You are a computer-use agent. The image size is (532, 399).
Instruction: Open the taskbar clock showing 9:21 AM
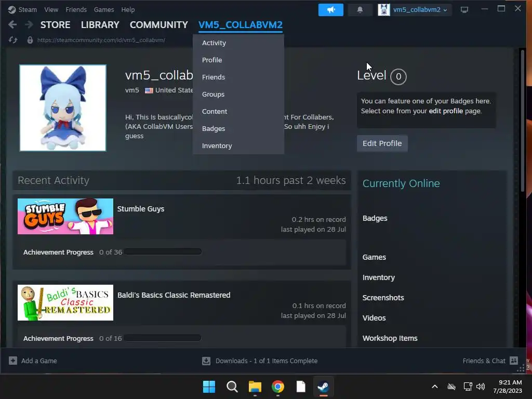(507, 387)
